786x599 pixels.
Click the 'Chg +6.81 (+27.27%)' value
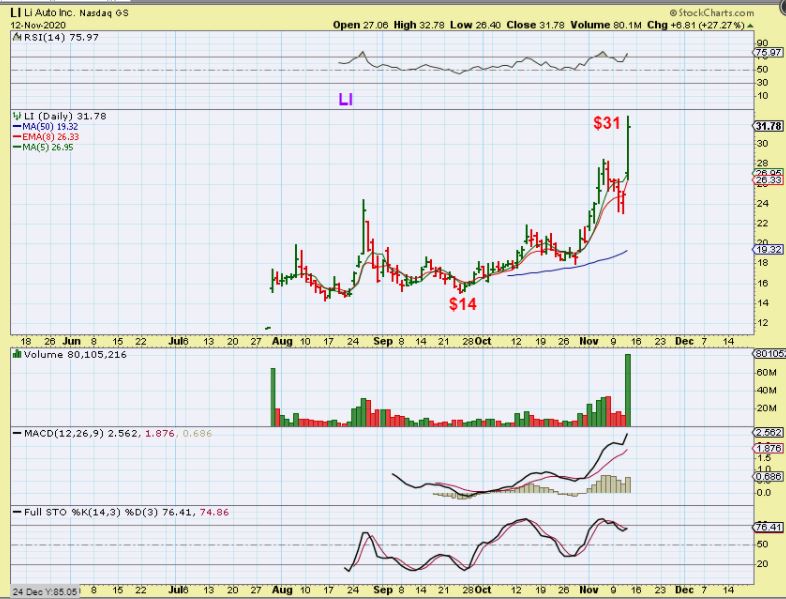[696, 25]
